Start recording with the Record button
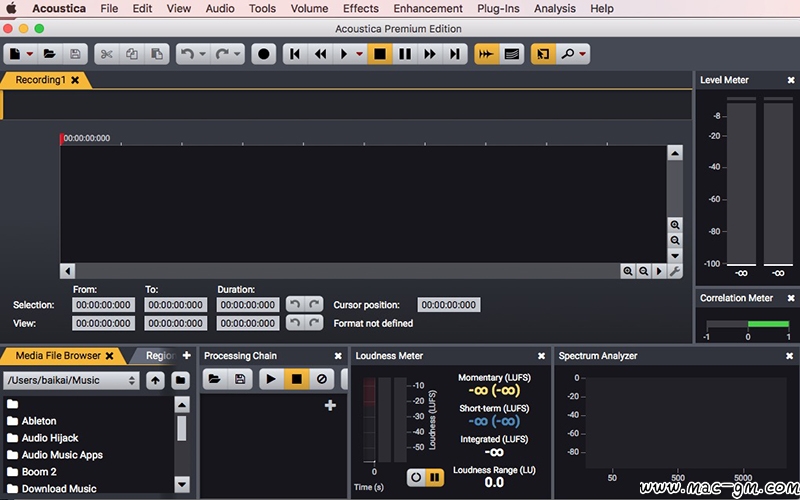Viewport: 800px width, 500px height. [x=264, y=54]
